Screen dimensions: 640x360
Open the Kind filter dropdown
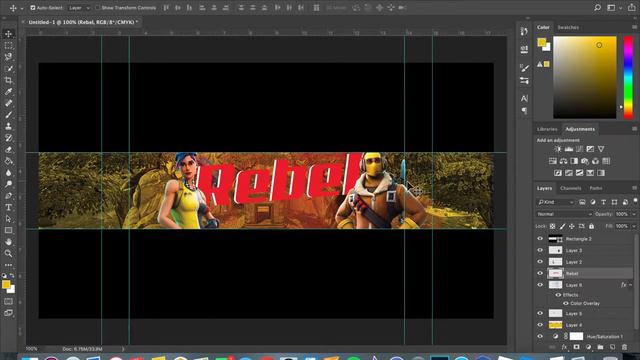[x=556, y=202]
